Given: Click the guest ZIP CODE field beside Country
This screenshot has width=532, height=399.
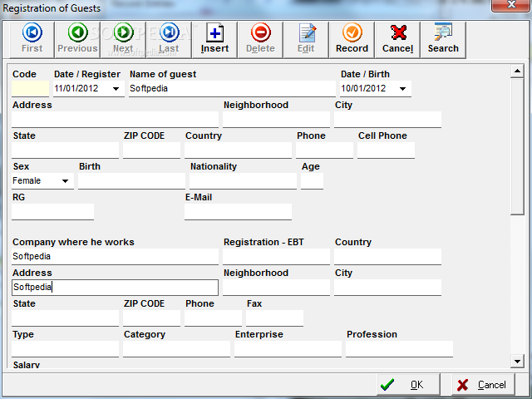Looking at the screenshot, I should [x=151, y=150].
